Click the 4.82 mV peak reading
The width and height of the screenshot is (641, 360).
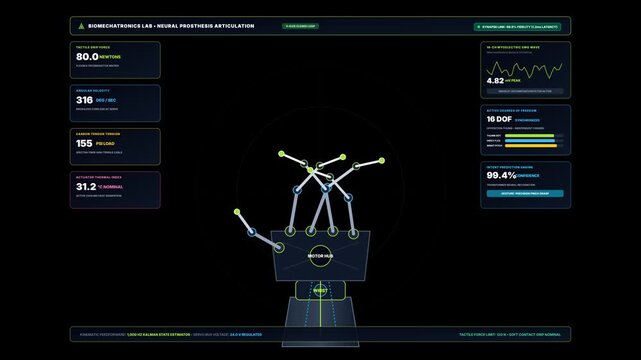point(503,81)
